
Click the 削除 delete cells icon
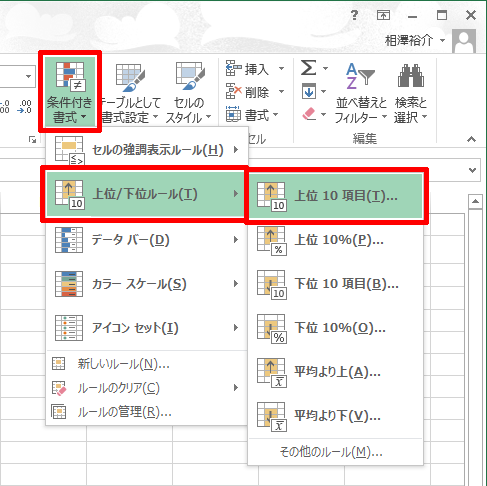(x=233, y=91)
